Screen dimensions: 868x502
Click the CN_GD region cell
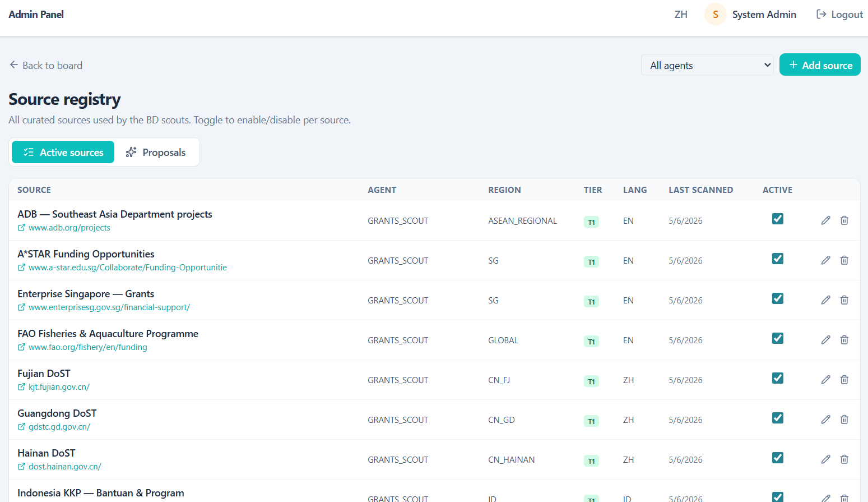coord(502,420)
